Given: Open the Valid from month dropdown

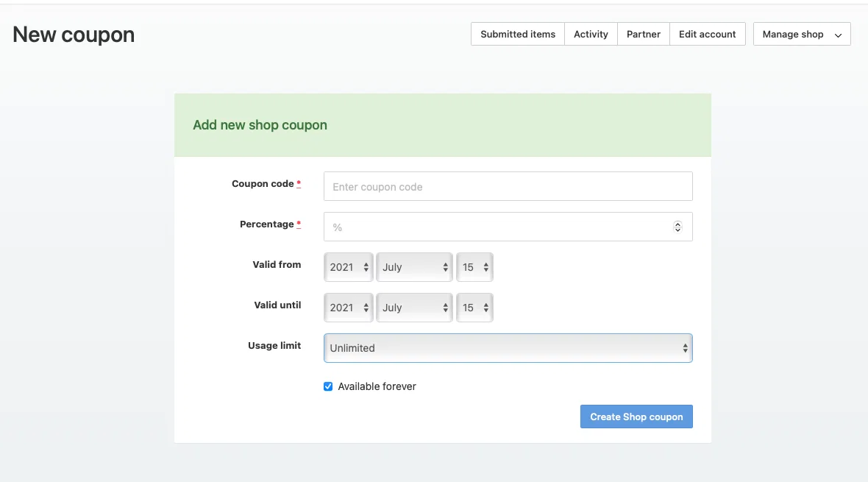Looking at the screenshot, I should 414,267.
